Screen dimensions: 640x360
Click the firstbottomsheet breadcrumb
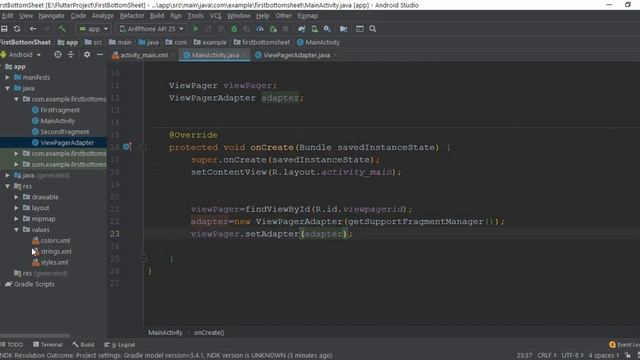tap(262, 42)
